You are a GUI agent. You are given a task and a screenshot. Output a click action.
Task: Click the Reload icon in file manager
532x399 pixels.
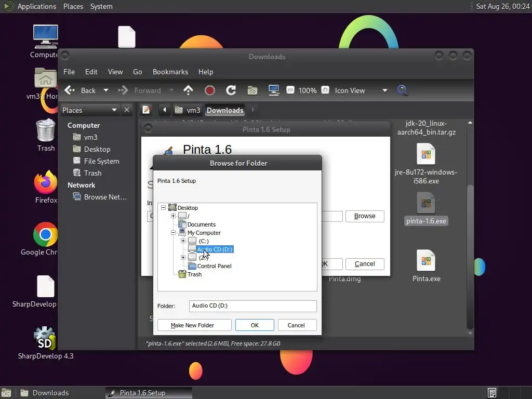(231, 90)
